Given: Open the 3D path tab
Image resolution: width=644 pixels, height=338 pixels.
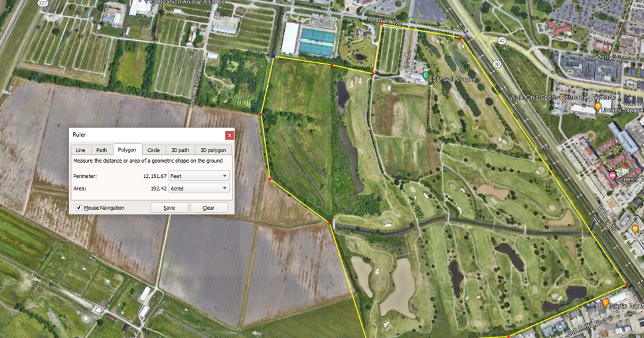Looking at the screenshot, I should point(180,150).
